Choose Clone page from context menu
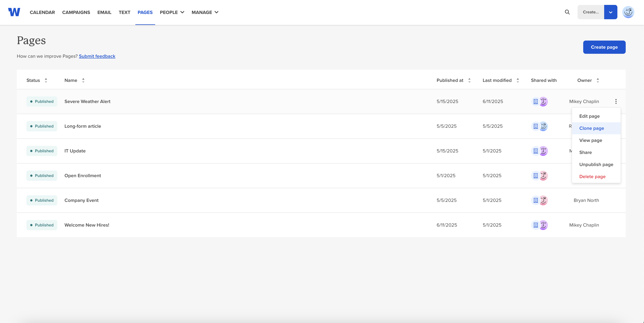This screenshot has width=644, height=323. coord(596,128)
